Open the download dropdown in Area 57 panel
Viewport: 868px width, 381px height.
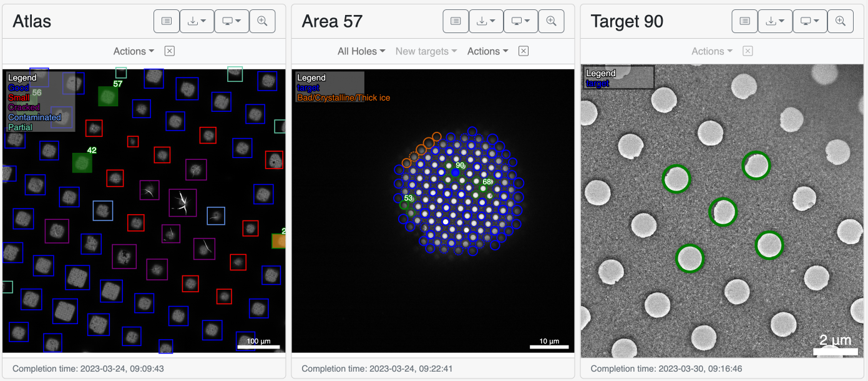(x=486, y=21)
